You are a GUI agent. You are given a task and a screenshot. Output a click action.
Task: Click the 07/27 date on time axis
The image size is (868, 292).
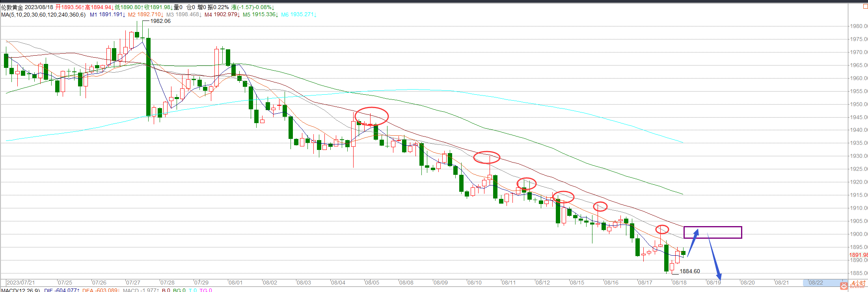pos(133,283)
